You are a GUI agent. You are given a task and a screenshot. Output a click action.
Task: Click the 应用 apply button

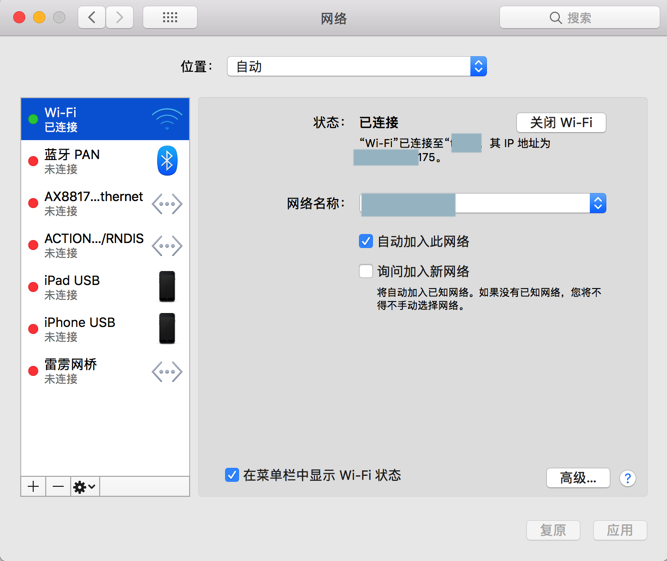(620, 530)
